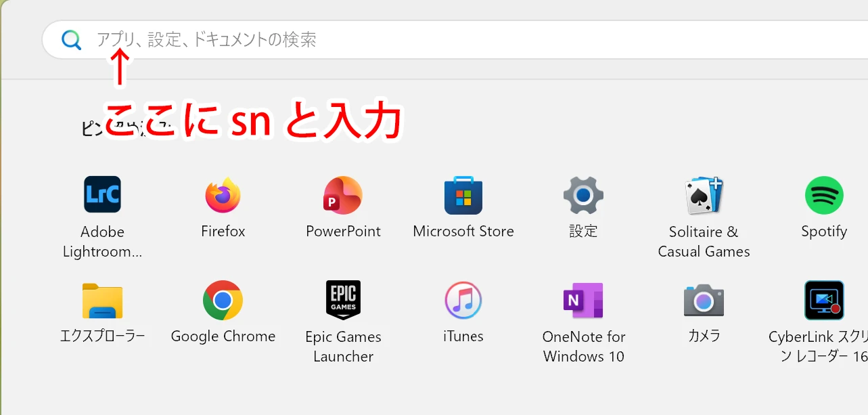
Task: Open Adobe Lightroom Classic app icon
Action: pyautogui.click(x=102, y=195)
